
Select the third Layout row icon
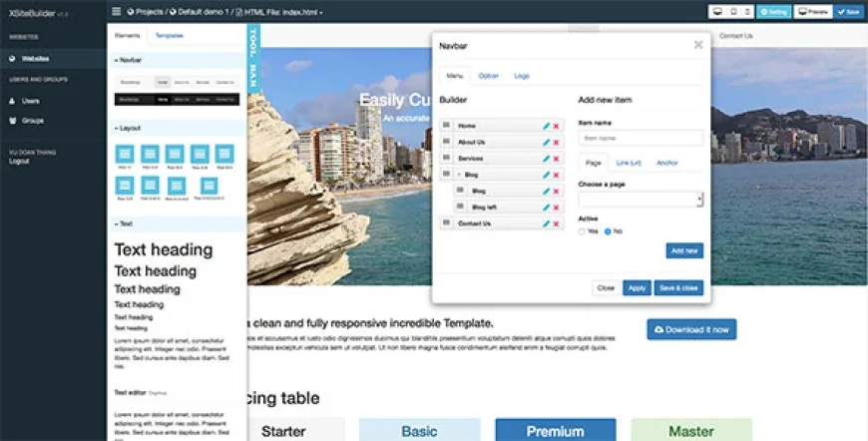click(x=175, y=154)
